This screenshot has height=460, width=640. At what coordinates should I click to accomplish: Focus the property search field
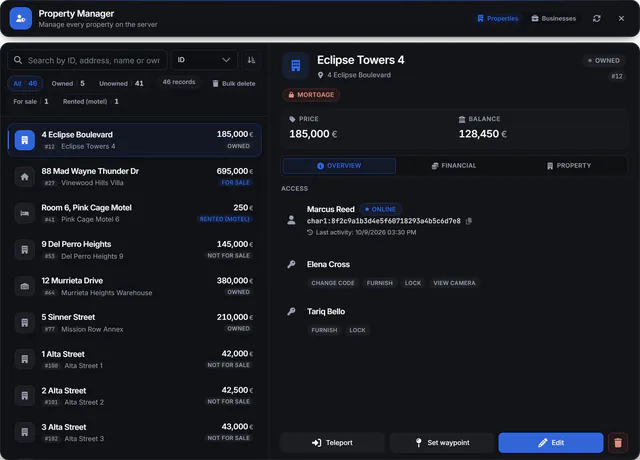point(87,60)
